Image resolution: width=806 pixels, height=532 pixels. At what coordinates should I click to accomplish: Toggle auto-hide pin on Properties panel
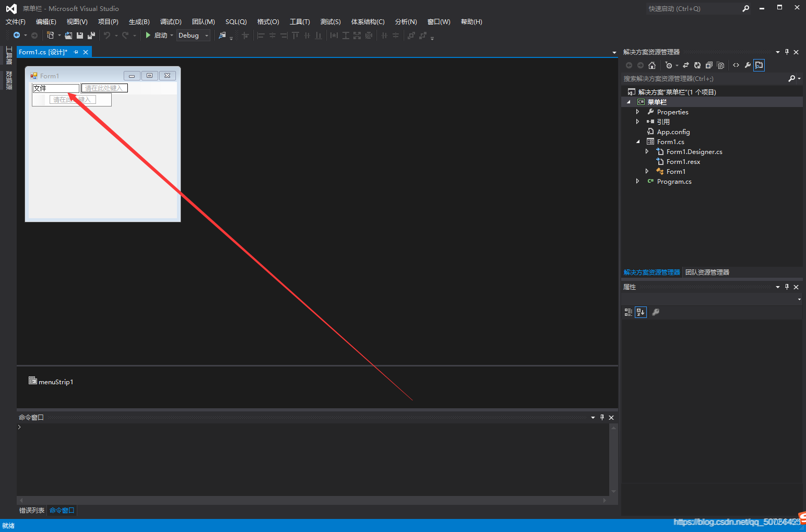click(787, 287)
